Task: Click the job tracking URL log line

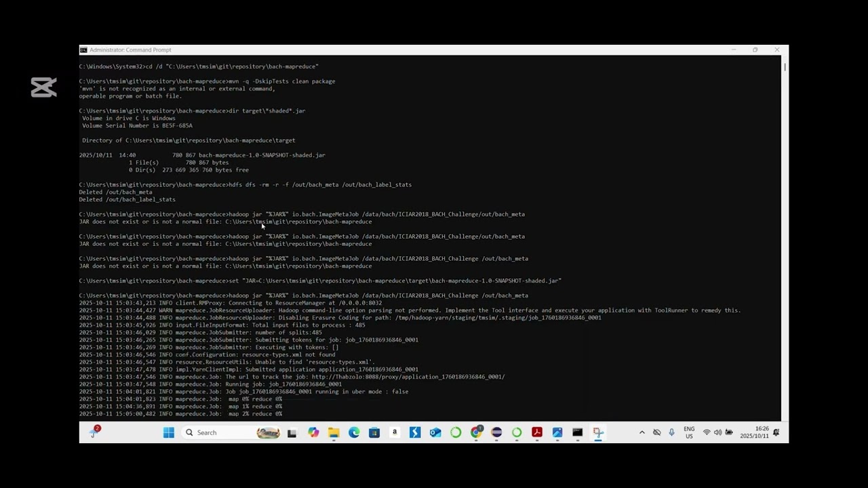Action: [292, 377]
